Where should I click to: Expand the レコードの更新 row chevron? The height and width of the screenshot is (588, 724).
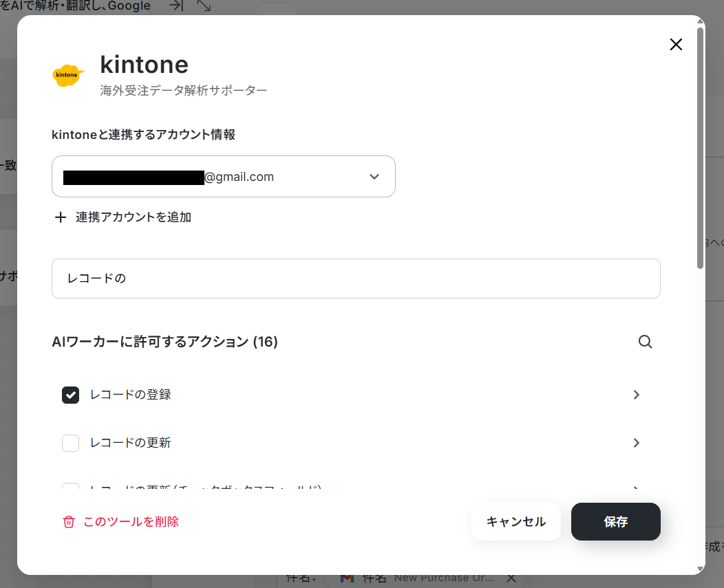(x=637, y=443)
